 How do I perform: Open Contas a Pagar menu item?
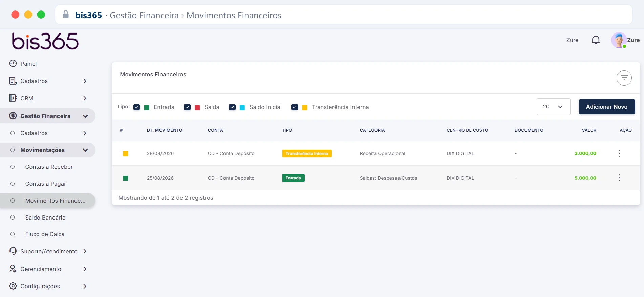(x=45, y=184)
